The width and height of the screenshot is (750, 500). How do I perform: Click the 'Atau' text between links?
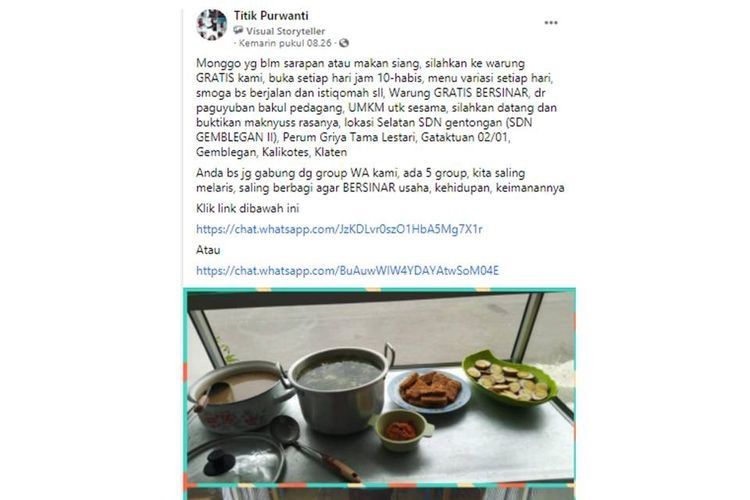[x=208, y=250]
